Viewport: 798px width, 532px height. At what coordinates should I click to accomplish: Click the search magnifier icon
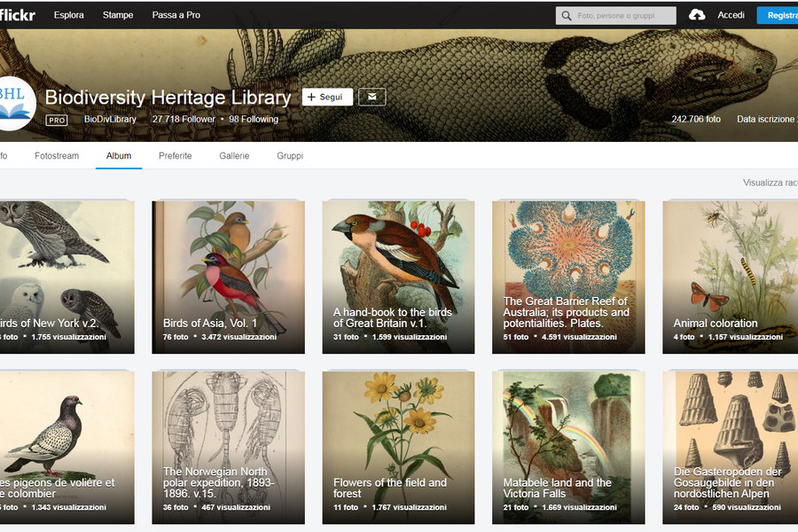(567, 16)
